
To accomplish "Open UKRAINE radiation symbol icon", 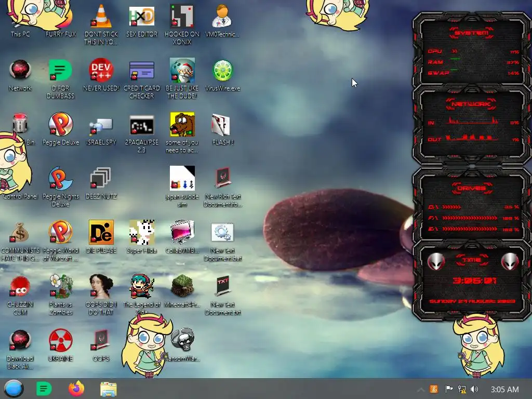I will 60,345.
